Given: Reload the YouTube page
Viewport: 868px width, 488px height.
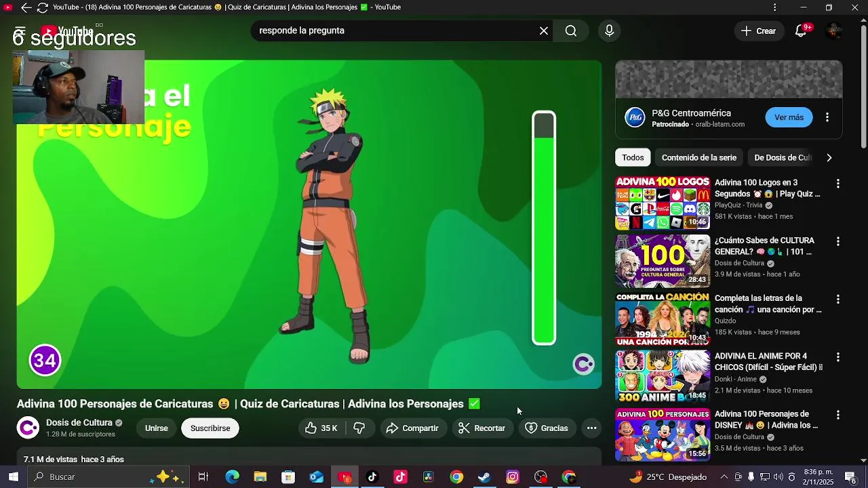Looking at the screenshot, I should [42, 7].
